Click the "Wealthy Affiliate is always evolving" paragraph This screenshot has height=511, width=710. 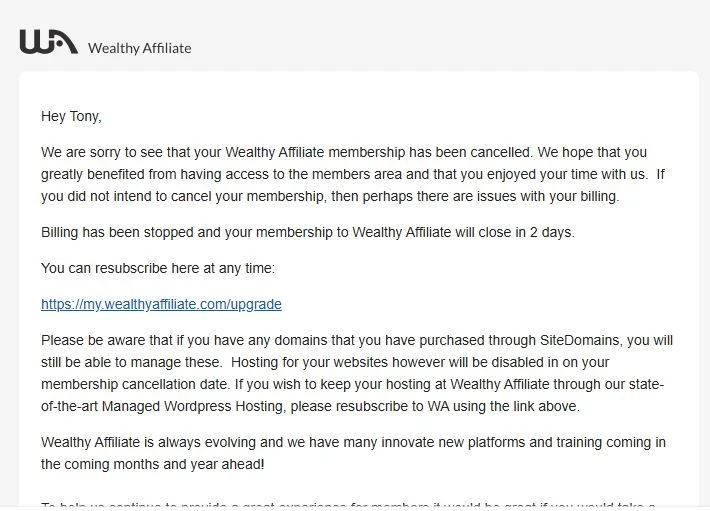click(x=353, y=453)
